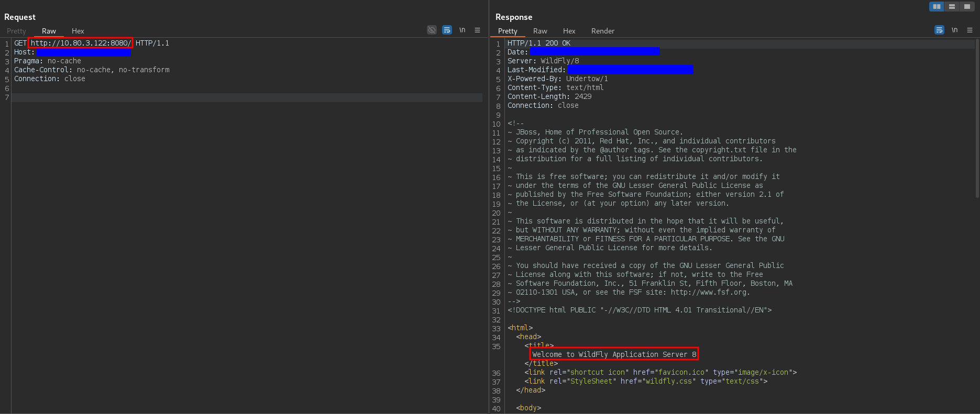Click Connection: close in Response panel

tap(543, 105)
